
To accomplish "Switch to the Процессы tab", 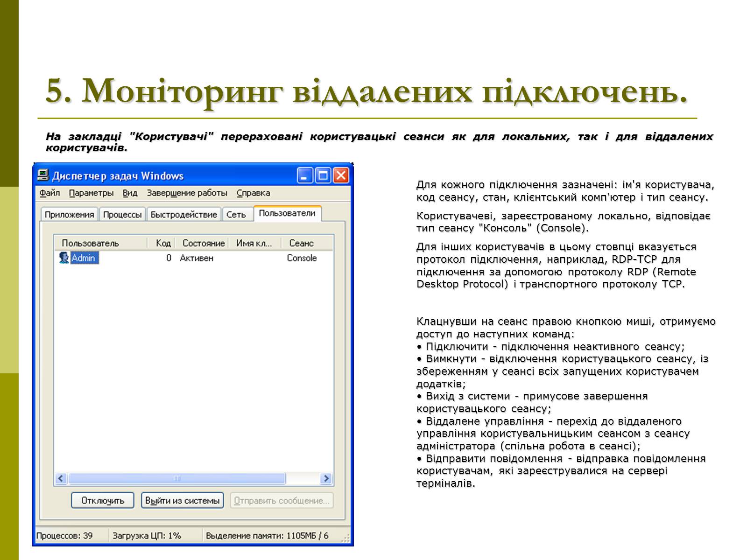I will (x=122, y=214).
